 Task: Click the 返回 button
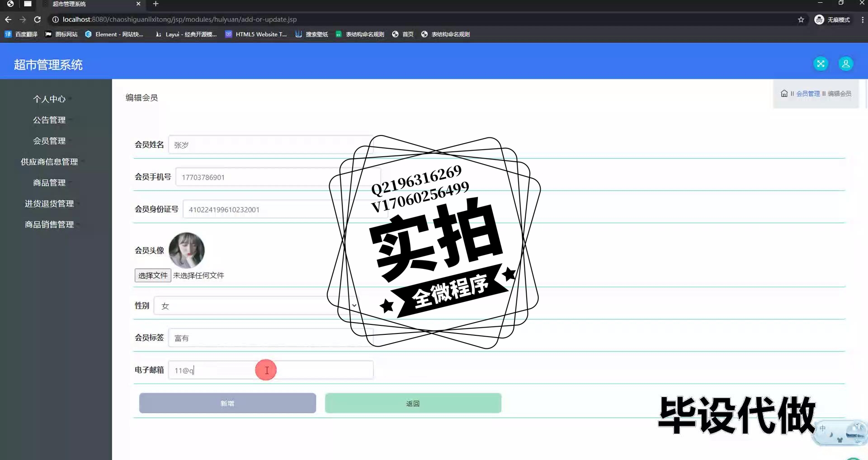tap(413, 403)
